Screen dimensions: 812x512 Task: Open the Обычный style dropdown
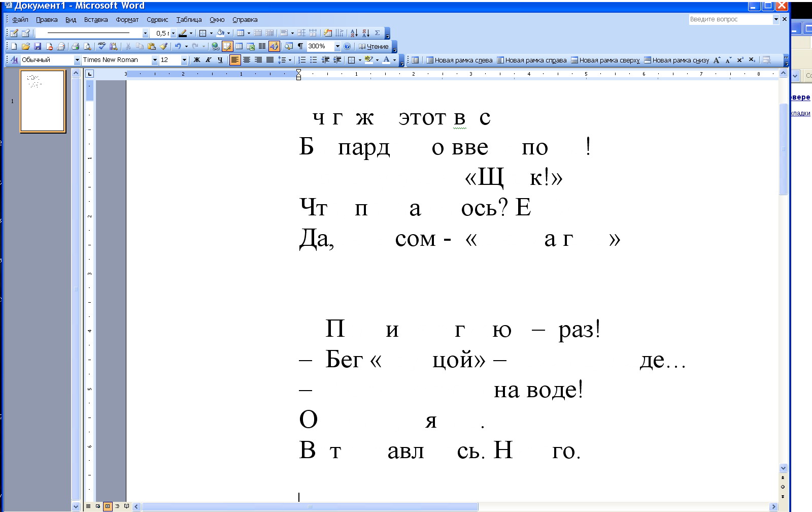[77, 60]
